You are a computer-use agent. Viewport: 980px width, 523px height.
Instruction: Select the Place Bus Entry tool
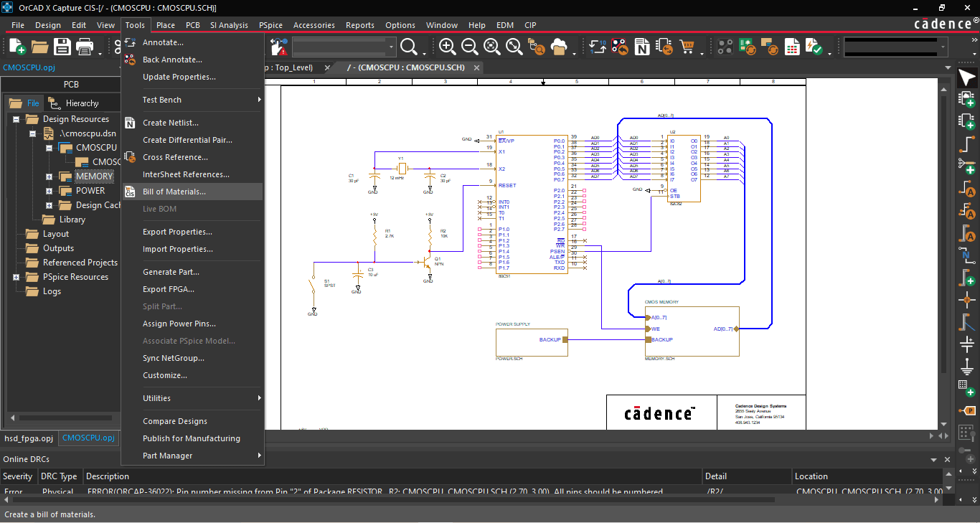(967, 322)
